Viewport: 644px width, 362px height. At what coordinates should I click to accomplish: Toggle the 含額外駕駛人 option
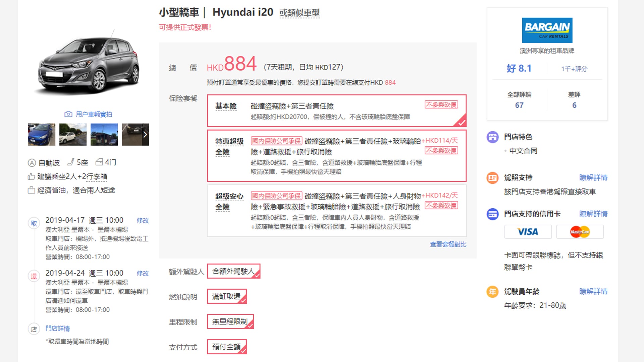click(233, 271)
